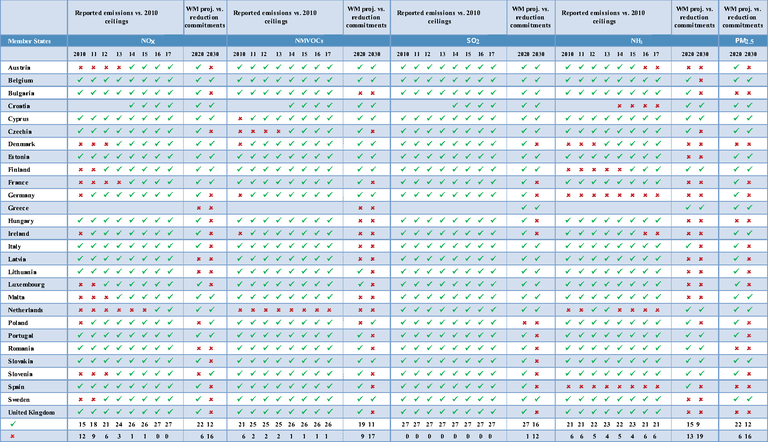Select Bulgaria's NMVOCs 2020 red cross
Image resolution: width=768 pixels, height=442 pixels.
(360, 92)
